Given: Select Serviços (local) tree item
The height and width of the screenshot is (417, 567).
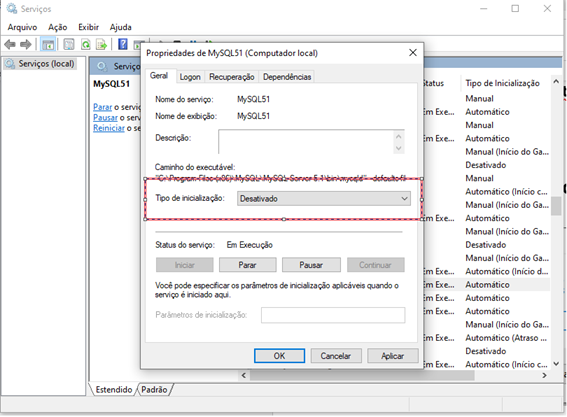Looking at the screenshot, I should tap(46, 64).
